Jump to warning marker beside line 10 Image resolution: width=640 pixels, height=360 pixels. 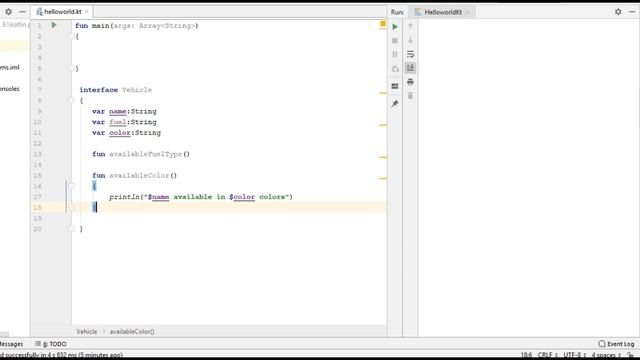383,125
